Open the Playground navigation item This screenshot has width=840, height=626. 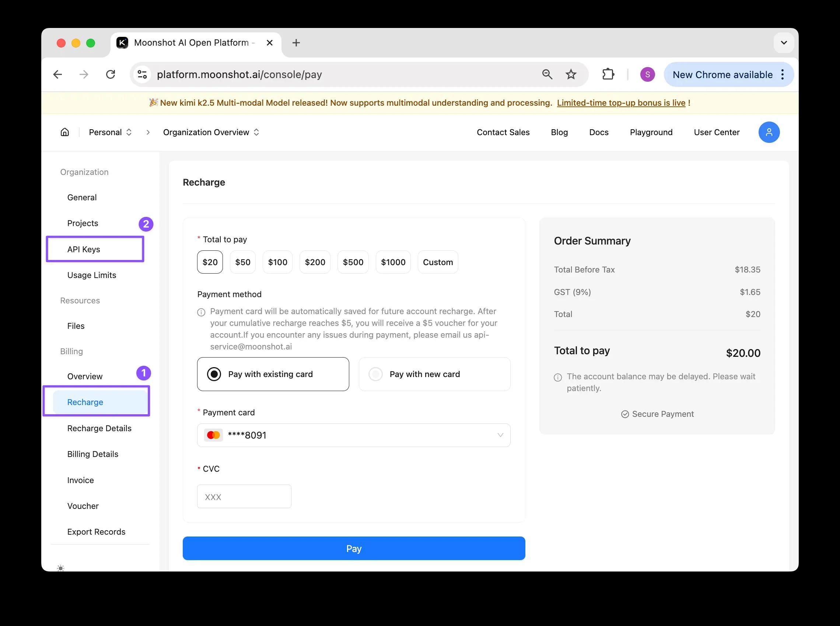point(651,132)
